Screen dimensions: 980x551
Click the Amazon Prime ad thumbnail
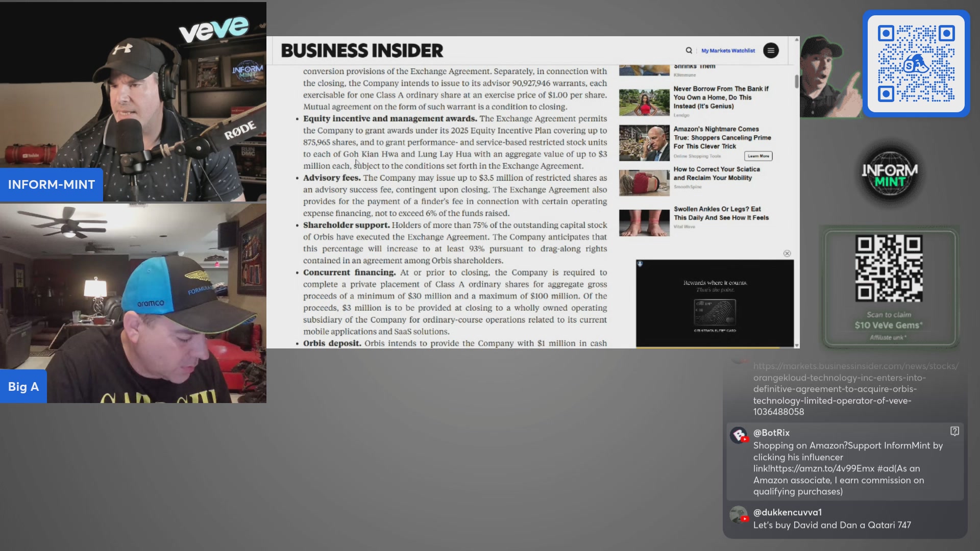(644, 143)
